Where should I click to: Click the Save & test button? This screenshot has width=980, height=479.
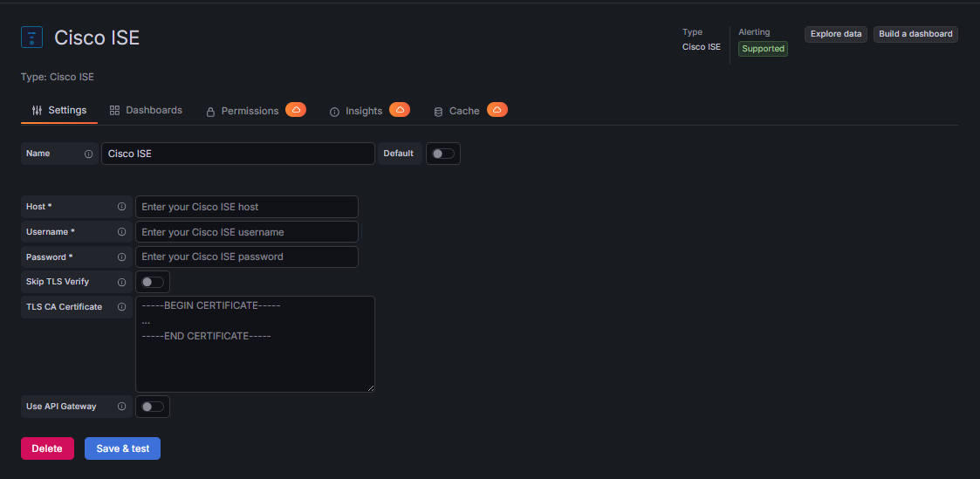[122, 448]
